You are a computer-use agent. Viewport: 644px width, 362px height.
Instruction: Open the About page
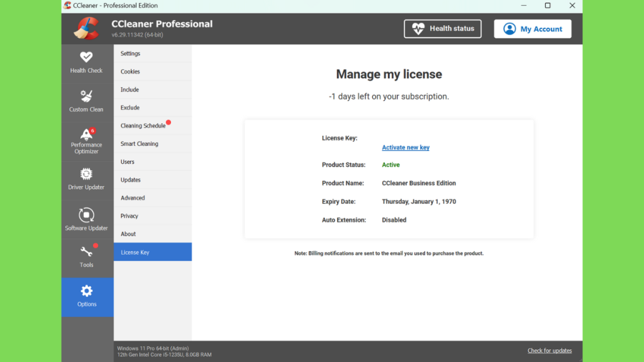tap(153, 234)
